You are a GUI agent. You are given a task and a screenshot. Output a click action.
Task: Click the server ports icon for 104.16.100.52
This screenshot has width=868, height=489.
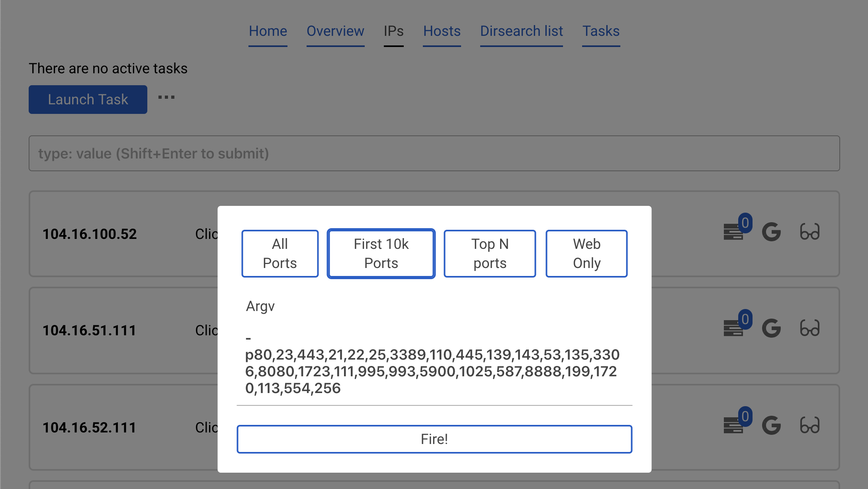(x=733, y=232)
